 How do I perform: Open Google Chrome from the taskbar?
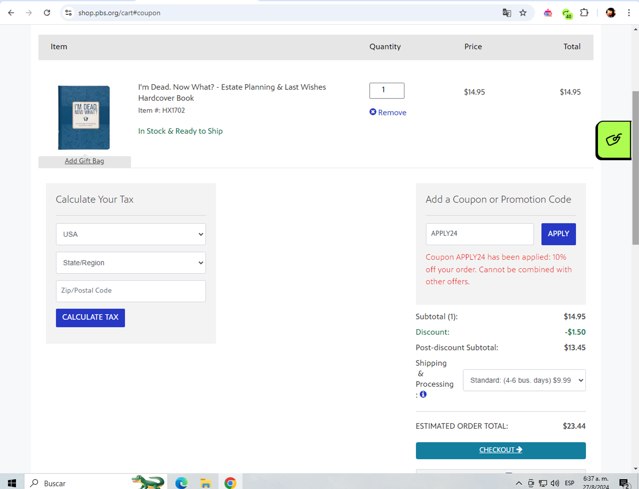[x=230, y=483]
